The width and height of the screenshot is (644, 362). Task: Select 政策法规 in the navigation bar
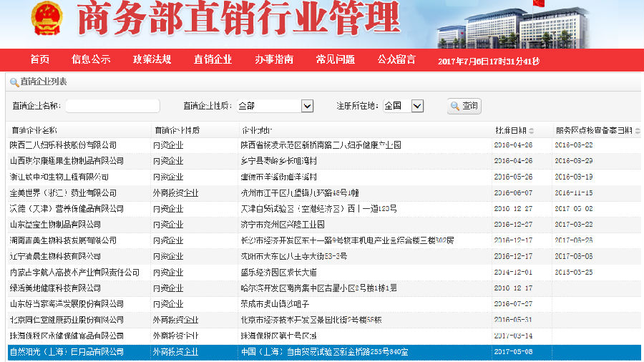click(152, 60)
